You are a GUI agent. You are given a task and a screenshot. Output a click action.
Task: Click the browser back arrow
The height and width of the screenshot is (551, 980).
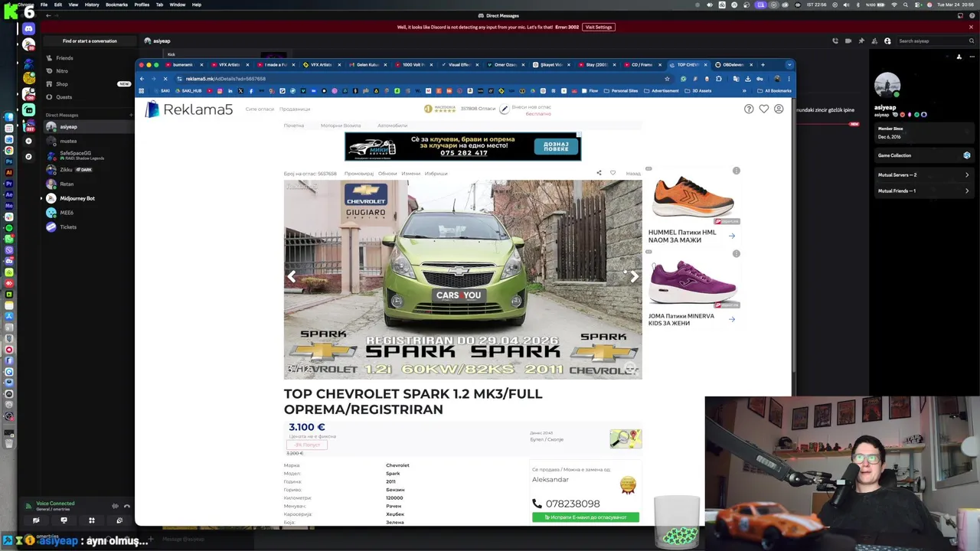[x=142, y=78]
